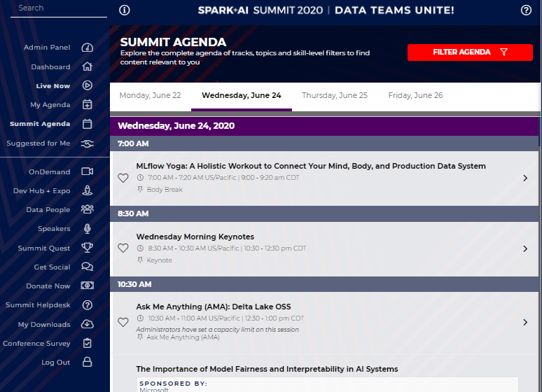Viewport: 542px width, 392px height.
Task: Open Summit Quest trophy icon
Action: 87,248
